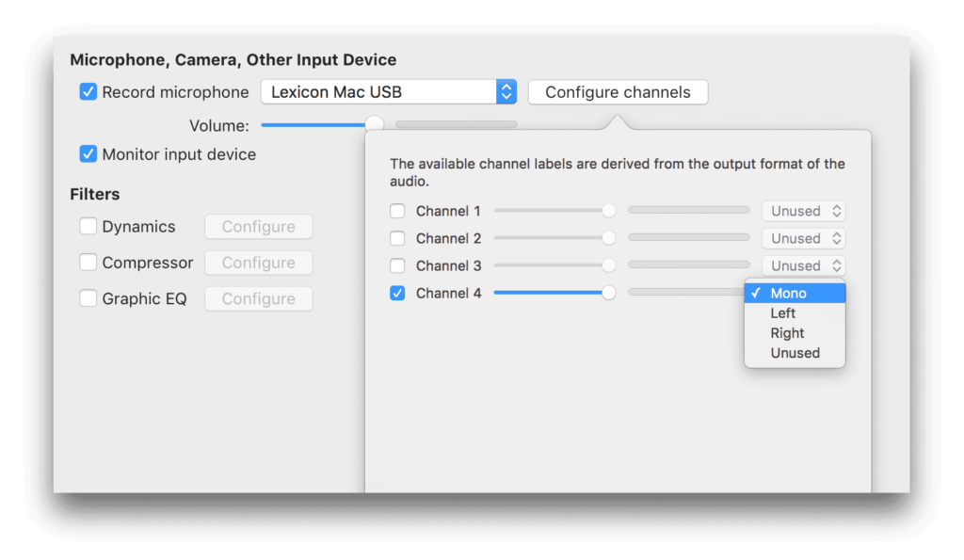Click Configure next to Dynamics
The image size is (964, 560).
click(x=258, y=226)
